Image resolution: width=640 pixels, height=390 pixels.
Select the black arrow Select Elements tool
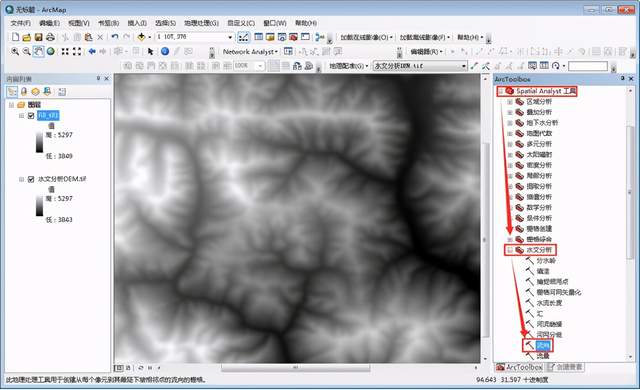click(150, 51)
